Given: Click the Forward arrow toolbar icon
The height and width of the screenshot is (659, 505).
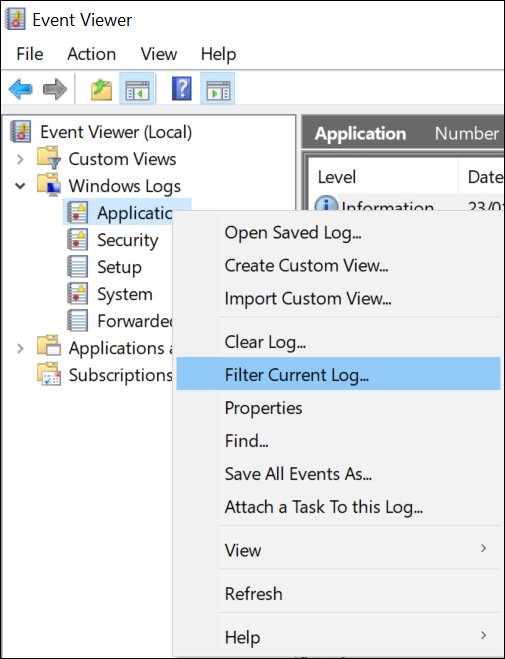Looking at the screenshot, I should point(55,89).
